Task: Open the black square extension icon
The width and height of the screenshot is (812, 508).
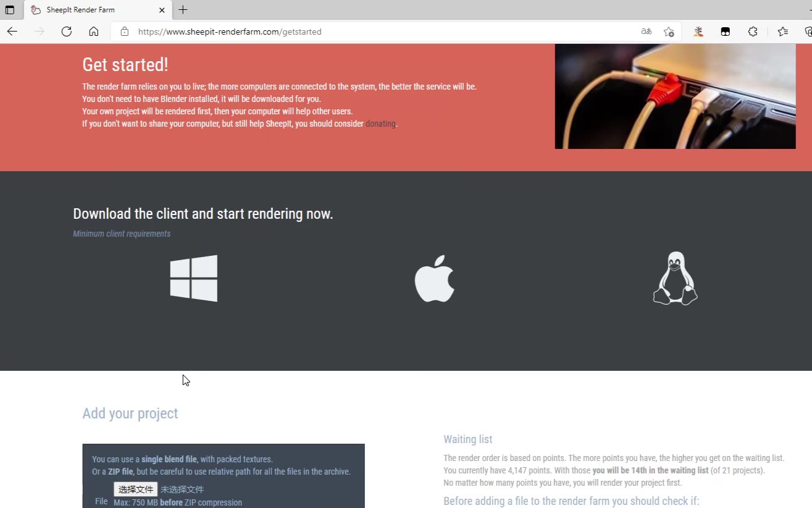Action: click(726, 32)
